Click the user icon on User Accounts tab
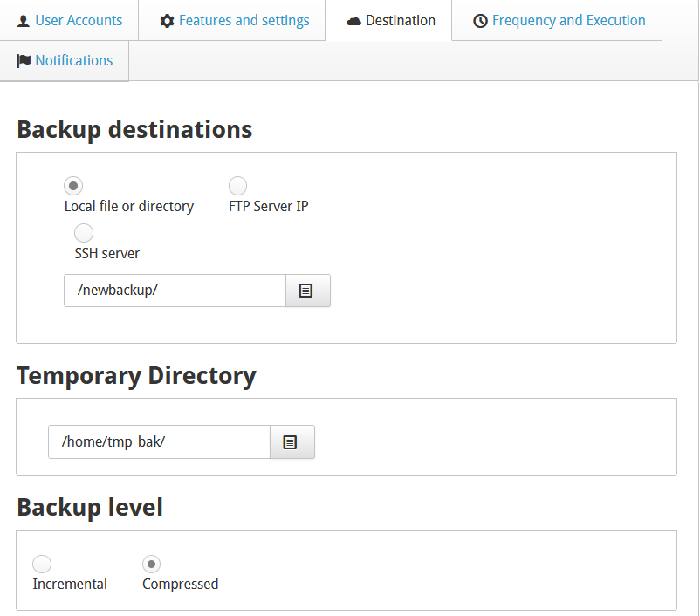The width and height of the screenshot is (700, 616). click(x=24, y=20)
